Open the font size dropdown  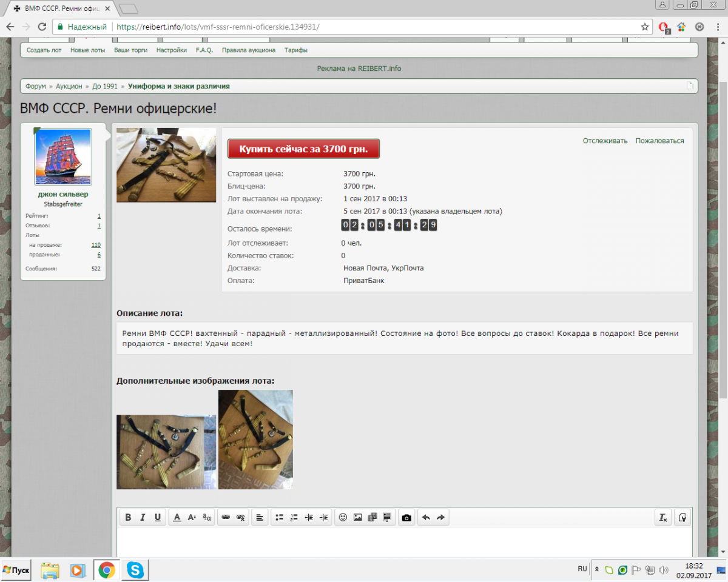[x=192, y=518]
